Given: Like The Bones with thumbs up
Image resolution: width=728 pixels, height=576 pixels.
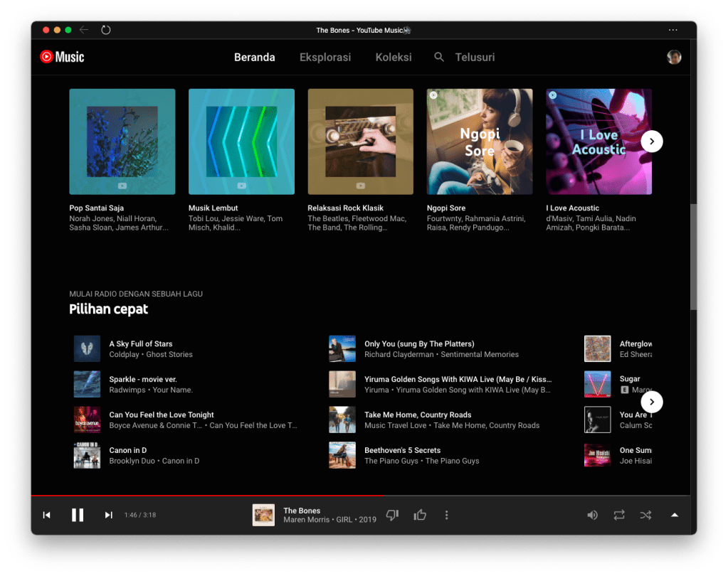Looking at the screenshot, I should point(420,515).
